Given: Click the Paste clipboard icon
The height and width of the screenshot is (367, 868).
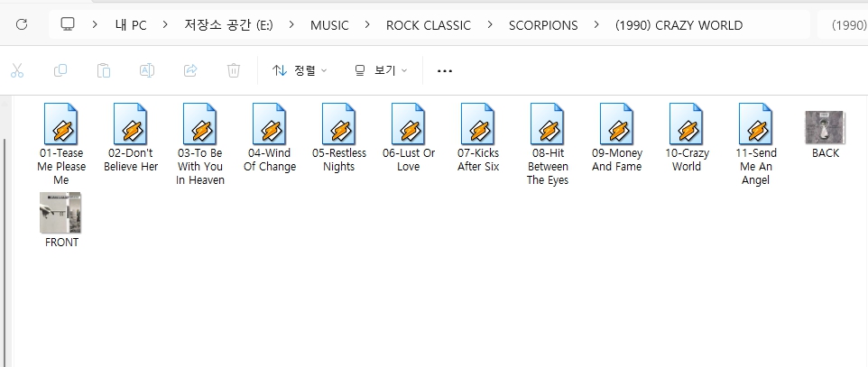Looking at the screenshot, I should [x=104, y=70].
